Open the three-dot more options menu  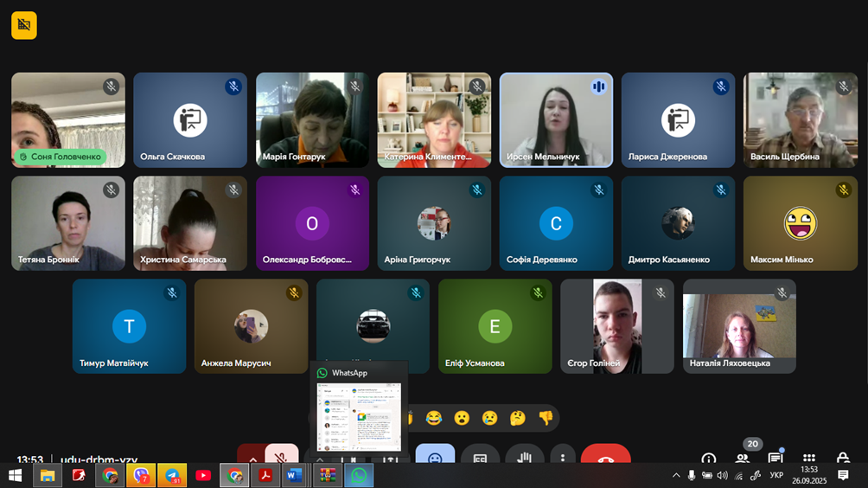[563, 457]
